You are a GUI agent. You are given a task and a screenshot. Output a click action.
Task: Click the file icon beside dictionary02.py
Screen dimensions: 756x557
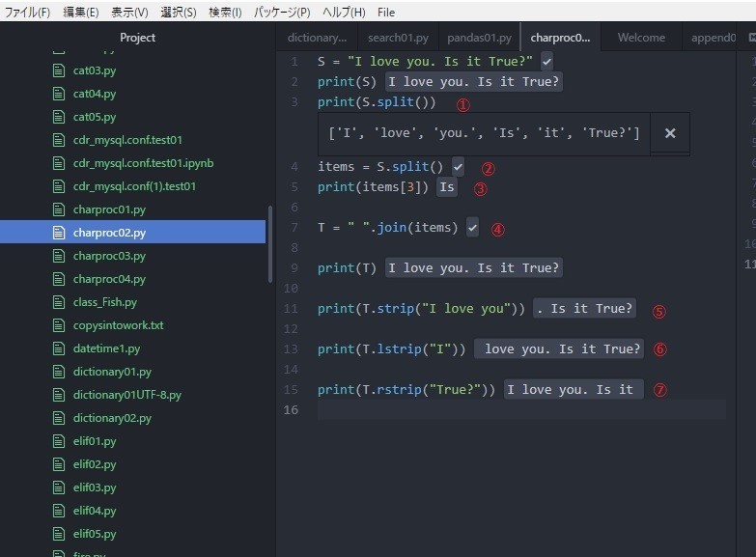[59, 418]
